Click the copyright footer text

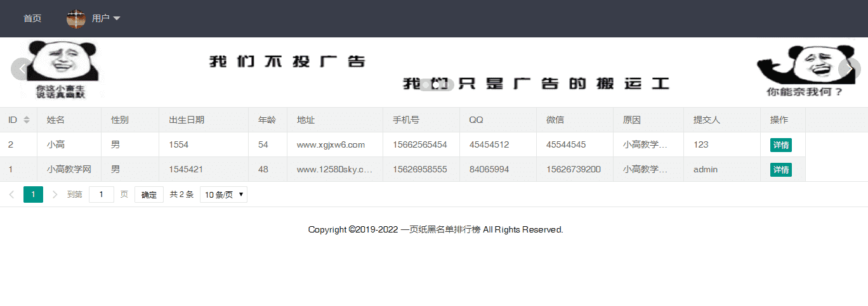[435, 229]
